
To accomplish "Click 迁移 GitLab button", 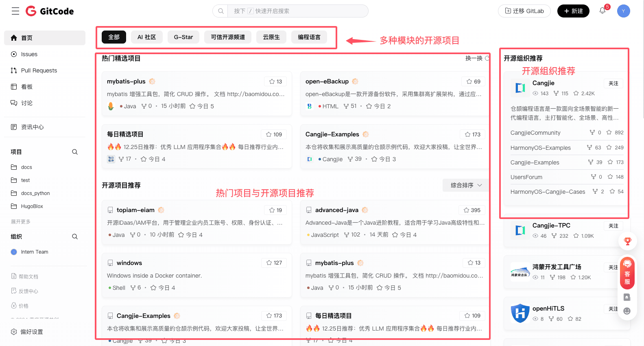I will tap(524, 11).
